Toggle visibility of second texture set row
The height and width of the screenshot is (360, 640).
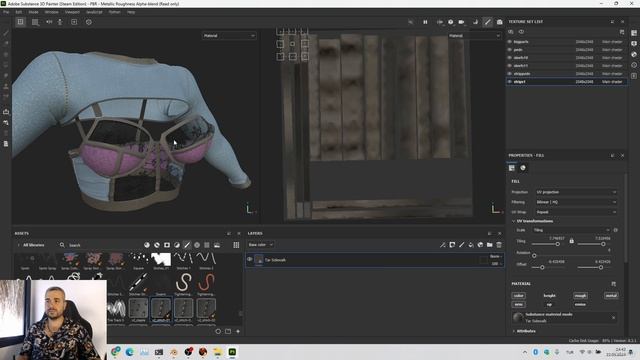click(510, 50)
